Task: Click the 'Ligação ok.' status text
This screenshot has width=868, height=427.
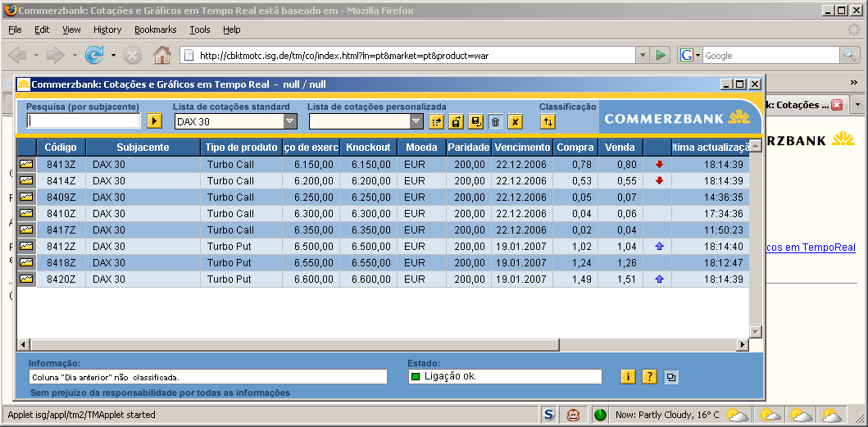Action: tap(451, 377)
